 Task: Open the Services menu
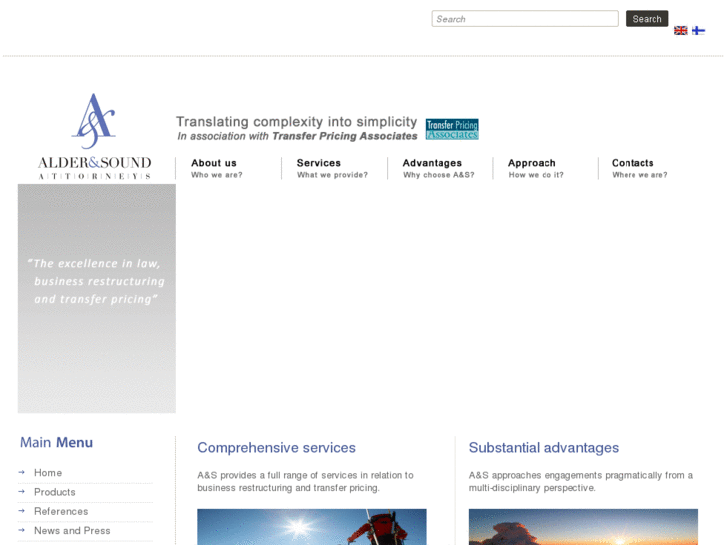[x=332, y=168]
